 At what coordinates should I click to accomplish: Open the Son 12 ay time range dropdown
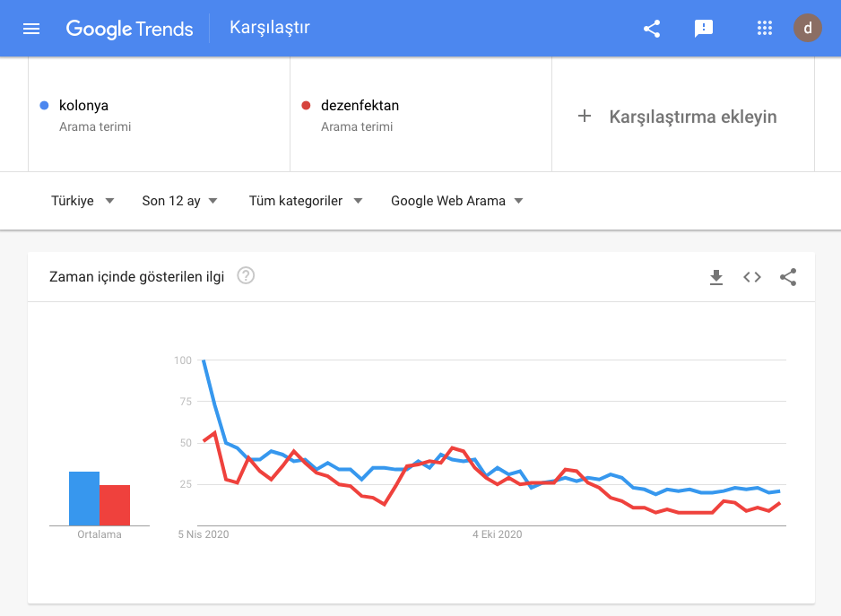[x=179, y=201]
